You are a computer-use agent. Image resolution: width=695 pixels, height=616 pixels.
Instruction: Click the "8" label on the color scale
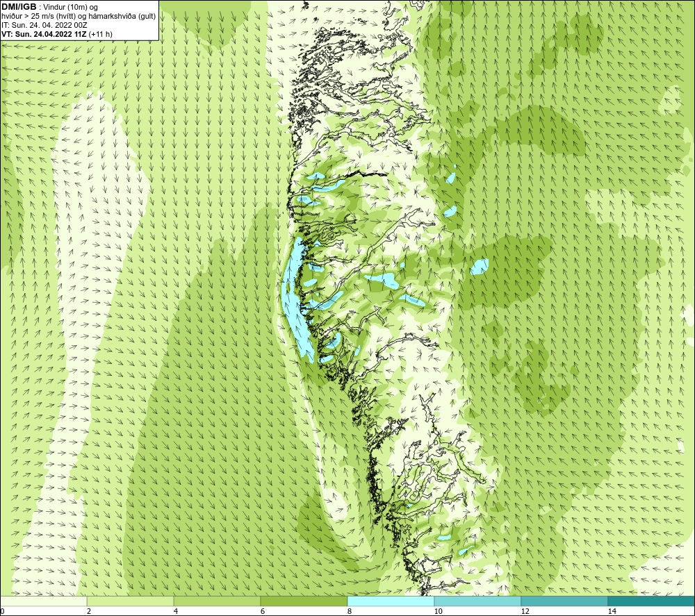[350, 611]
